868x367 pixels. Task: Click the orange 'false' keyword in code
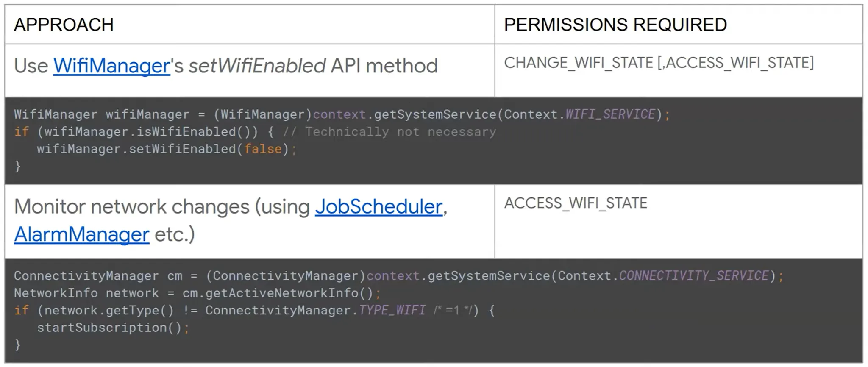(x=263, y=149)
